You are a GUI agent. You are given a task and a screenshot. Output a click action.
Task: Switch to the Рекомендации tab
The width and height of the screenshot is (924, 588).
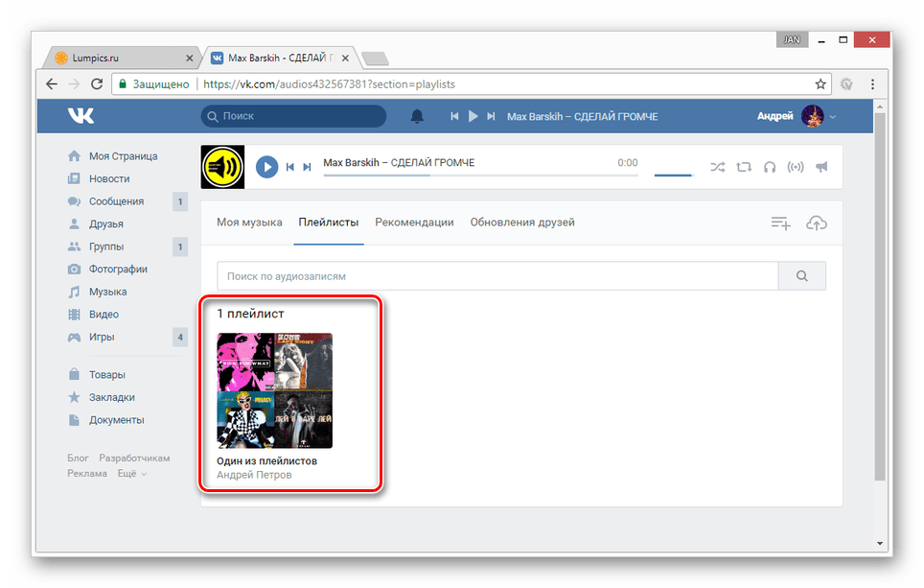[414, 223]
